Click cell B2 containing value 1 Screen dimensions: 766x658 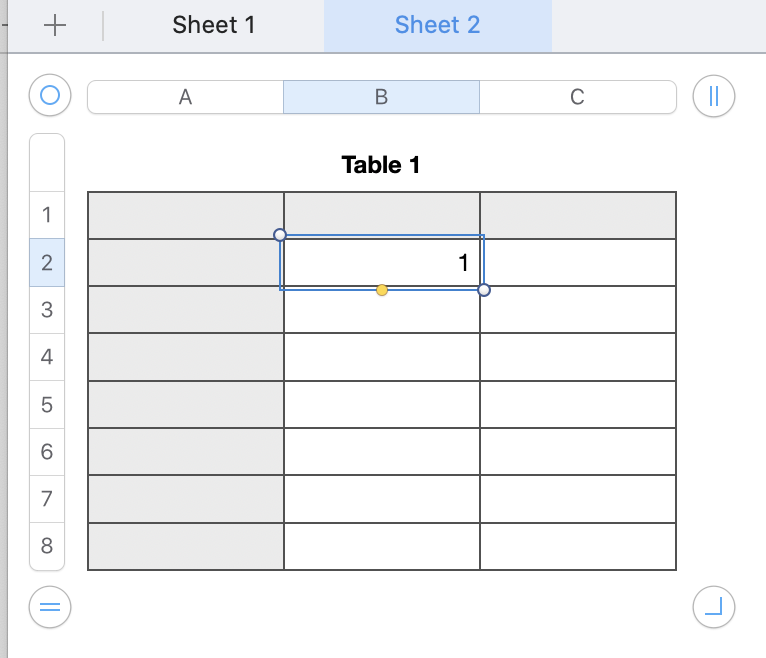(381, 263)
